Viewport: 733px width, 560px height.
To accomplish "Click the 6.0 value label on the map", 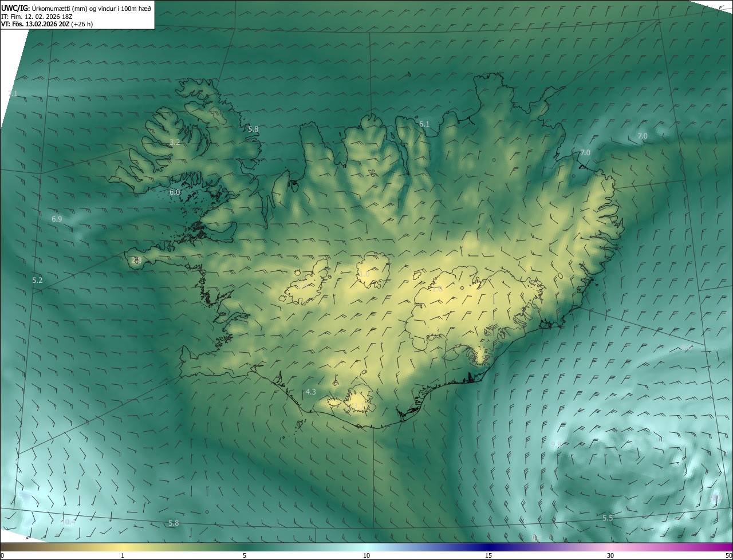I will [x=175, y=192].
